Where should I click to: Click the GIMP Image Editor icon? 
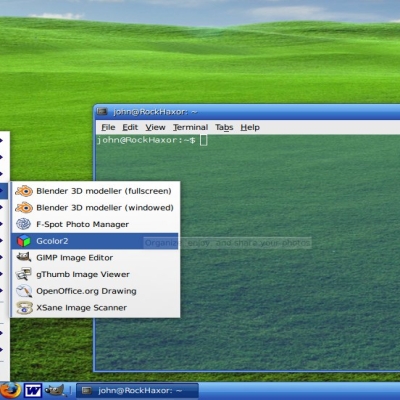click(24, 257)
